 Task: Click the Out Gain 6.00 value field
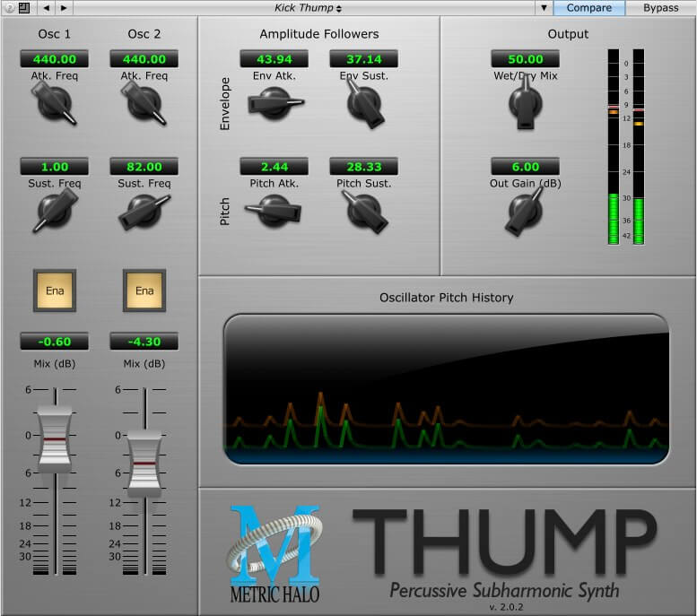coord(525,167)
